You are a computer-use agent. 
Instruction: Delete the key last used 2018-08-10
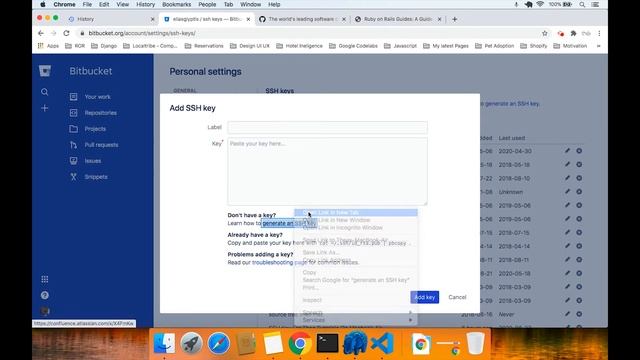[579, 178]
